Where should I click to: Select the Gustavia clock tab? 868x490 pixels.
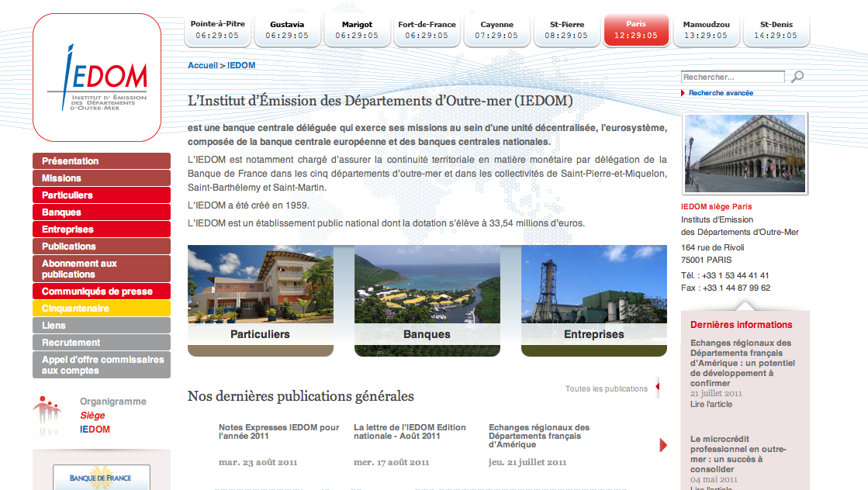coord(287,30)
